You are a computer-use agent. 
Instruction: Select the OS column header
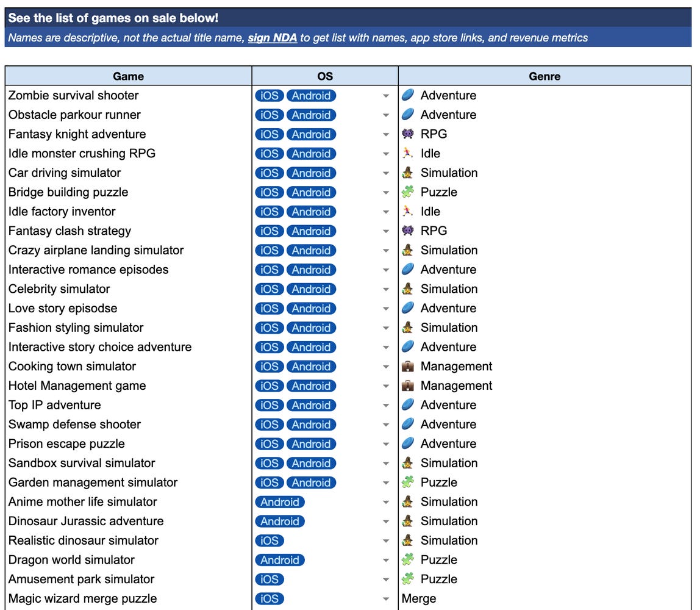(325, 76)
